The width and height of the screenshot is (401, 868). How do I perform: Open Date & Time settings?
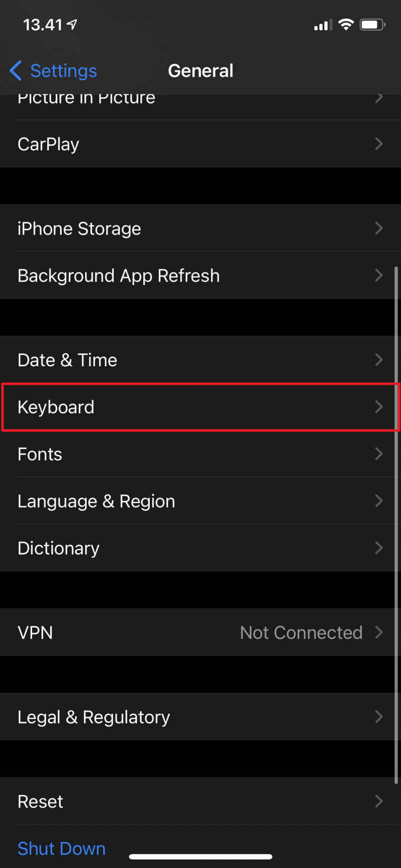pos(67,360)
